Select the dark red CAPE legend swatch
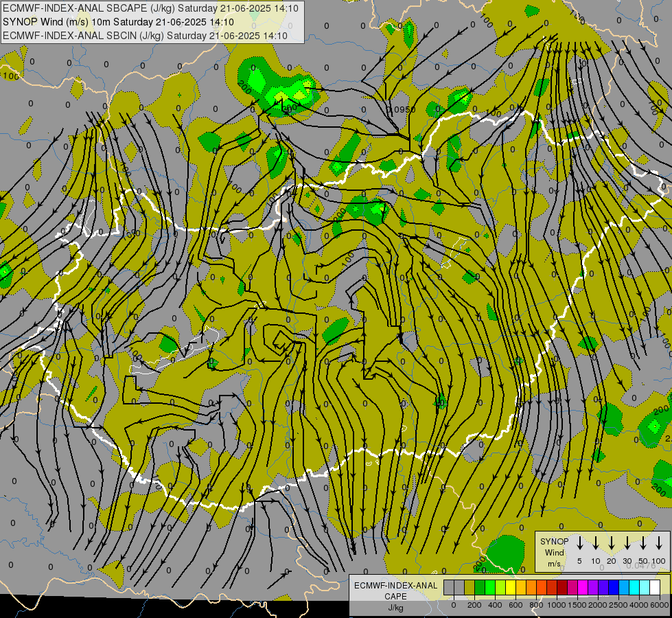This screenshot has width=672, height=618. pos(562,587)
